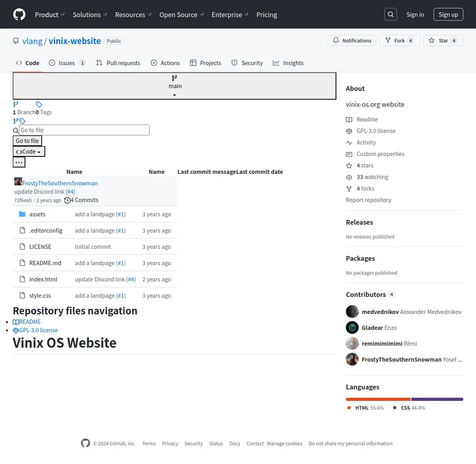Click the Gladear contributor avatar

[x=352, y=327]
